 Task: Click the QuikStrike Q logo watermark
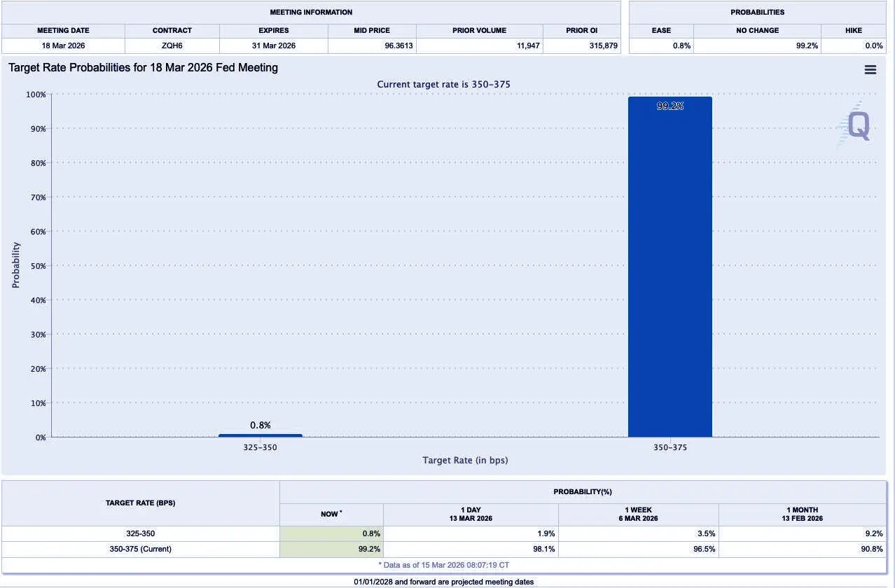pyautogui.click(x=855, y=125)
